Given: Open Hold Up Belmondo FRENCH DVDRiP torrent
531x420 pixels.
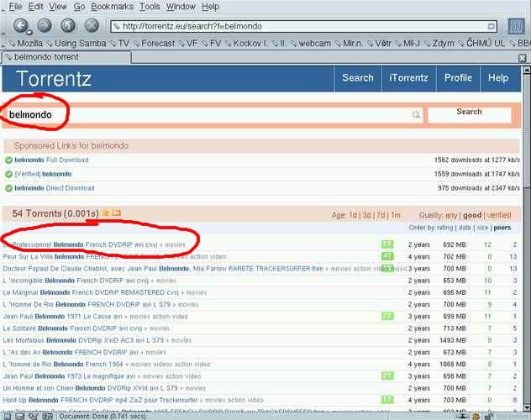Looking at the screenshot, I should click(100, 400).
